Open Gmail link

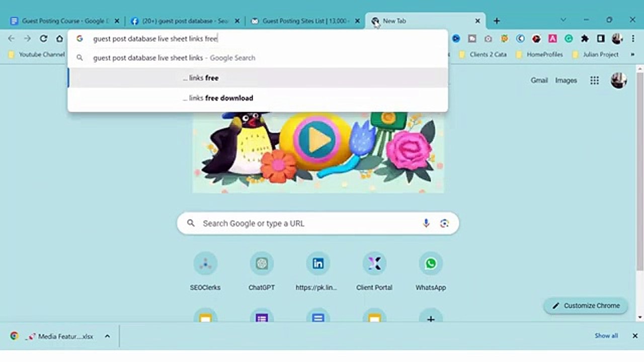coord(539,80)
